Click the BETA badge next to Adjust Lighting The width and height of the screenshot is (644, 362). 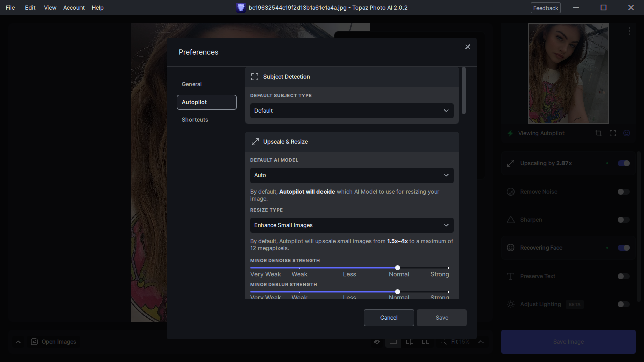pos(574,304)
